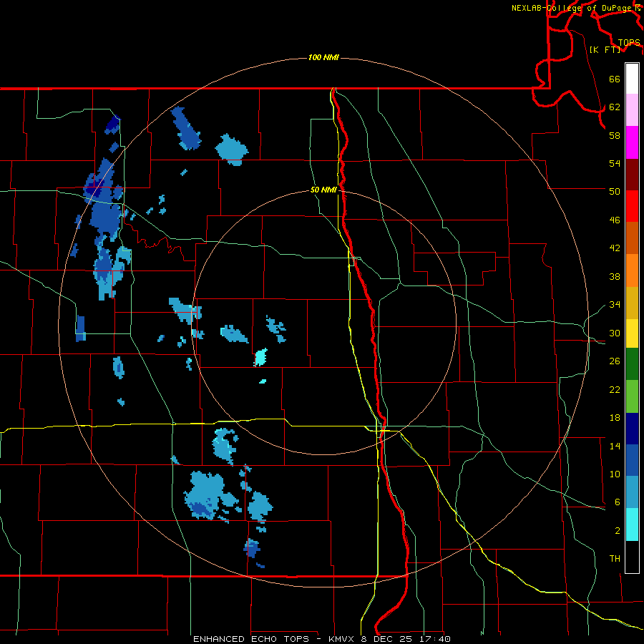The width and height of the screenshot is (644, 644).
Task: Click the black TH threshold swatch
Action: (632, 557)
